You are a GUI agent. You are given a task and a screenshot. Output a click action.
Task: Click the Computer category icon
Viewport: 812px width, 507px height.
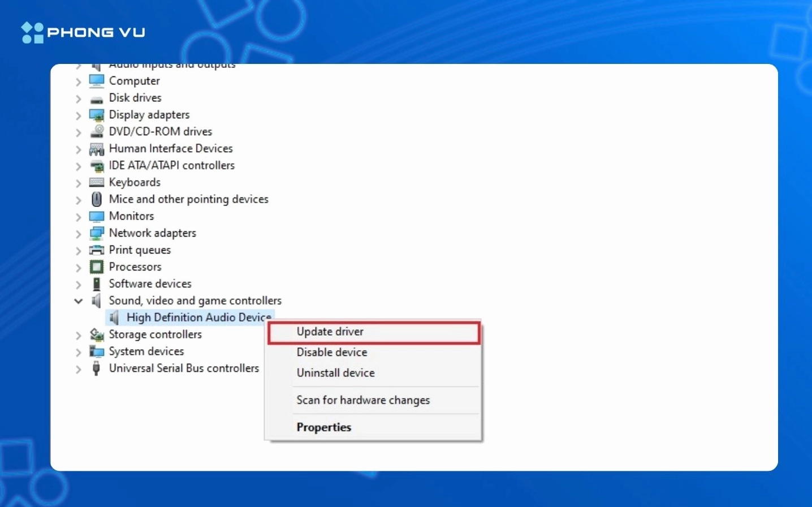(97, 81)
